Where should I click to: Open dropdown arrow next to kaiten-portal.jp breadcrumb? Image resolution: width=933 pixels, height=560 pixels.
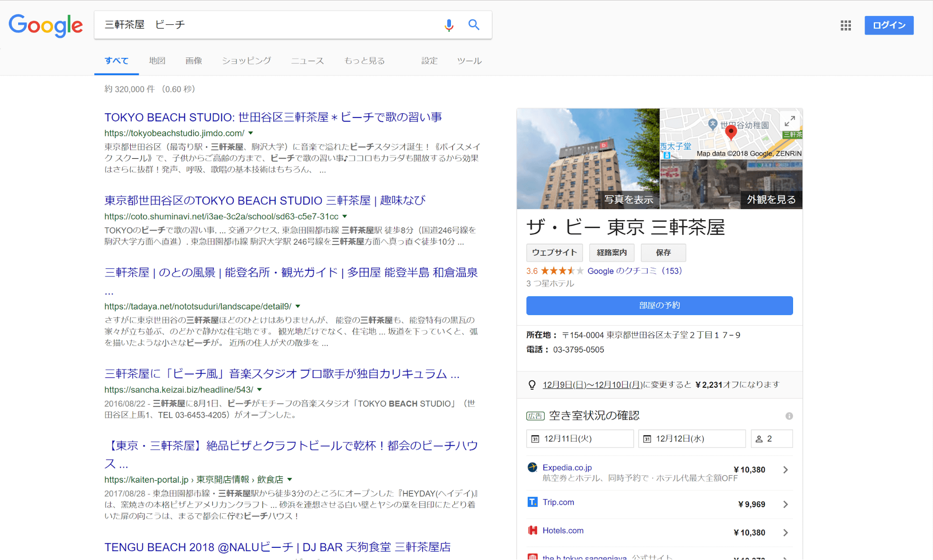coord(290,480)
